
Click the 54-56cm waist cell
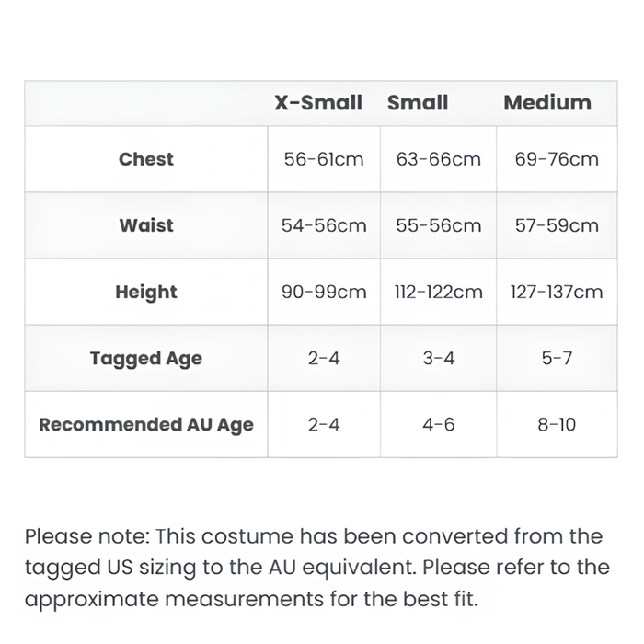pos(324,225)
